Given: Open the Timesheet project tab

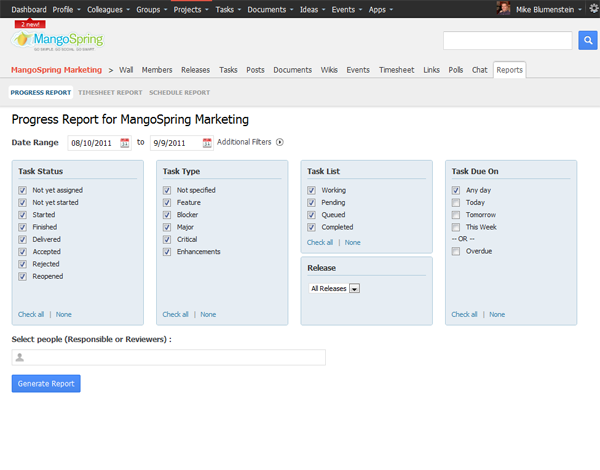Looking at the screenshot, I should [x=396, y=70].
